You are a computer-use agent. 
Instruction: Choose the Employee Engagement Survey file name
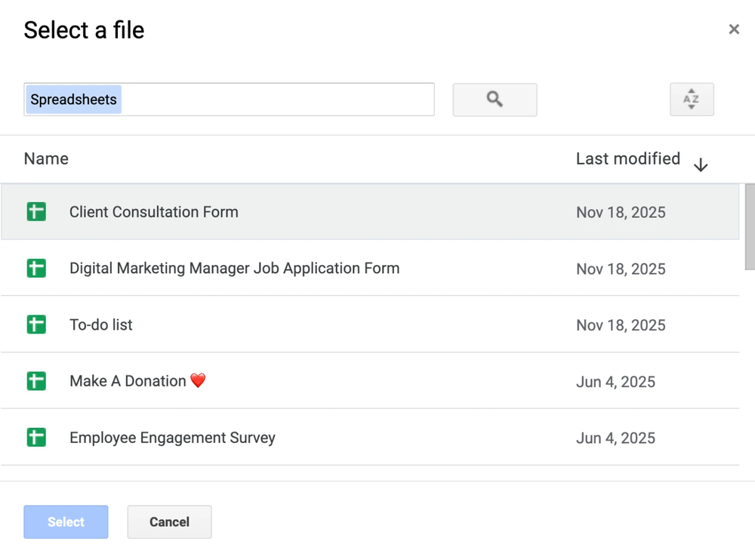[x=172, y=438]
